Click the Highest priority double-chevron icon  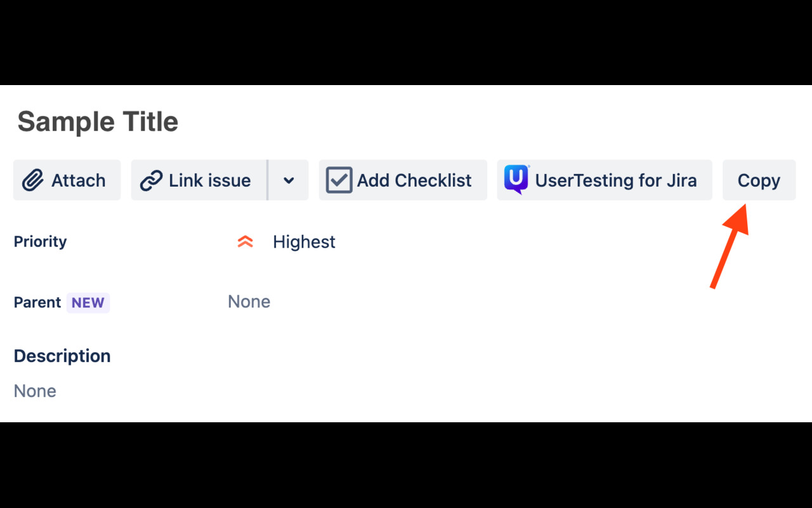point(245,241)
